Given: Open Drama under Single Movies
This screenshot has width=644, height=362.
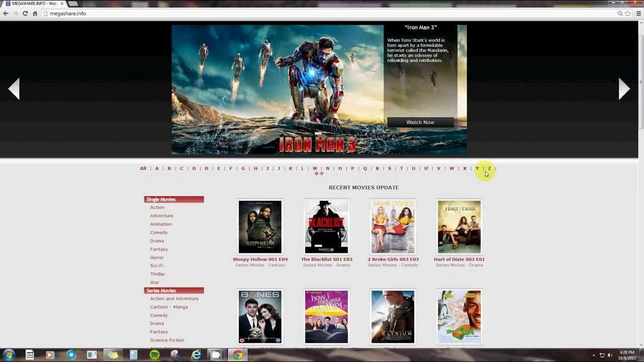Looking at the screenshot, I should 156,241.
